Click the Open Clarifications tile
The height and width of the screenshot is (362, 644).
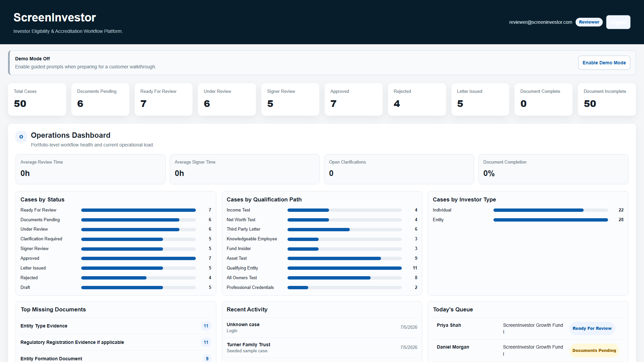[399, 169]
